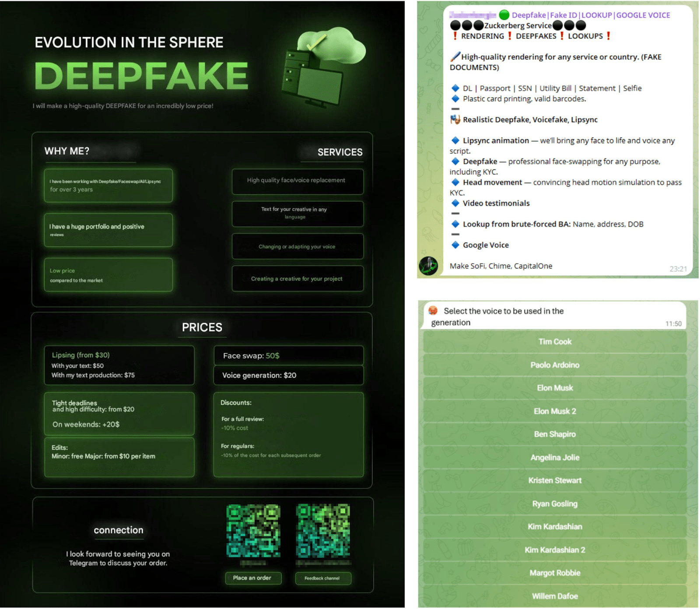This screenshot has height=609, width=700.
Task: Open the 'Deepfake|Fake ID|LOOKUP|GOOGLE VOICE' channel link
Action: (591, 14)
